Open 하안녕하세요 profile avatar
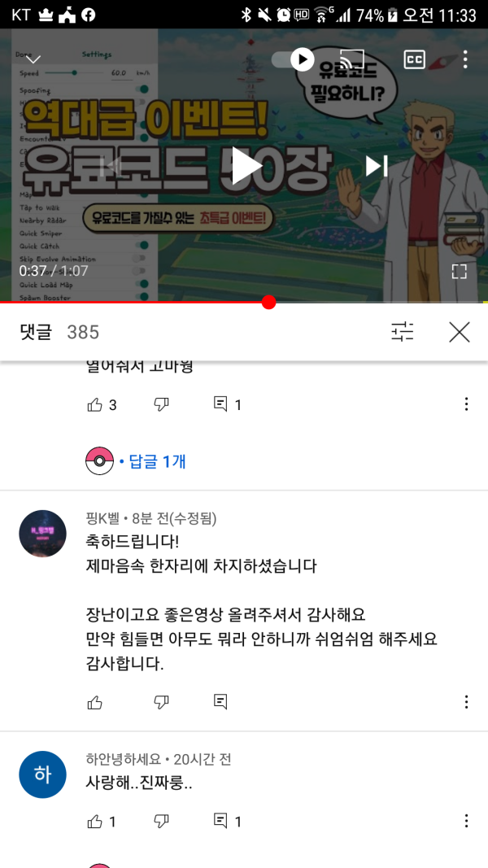Image resolution: width=488 pixels, height=868 pixels. pyautogui.click(x=42, y=774)
